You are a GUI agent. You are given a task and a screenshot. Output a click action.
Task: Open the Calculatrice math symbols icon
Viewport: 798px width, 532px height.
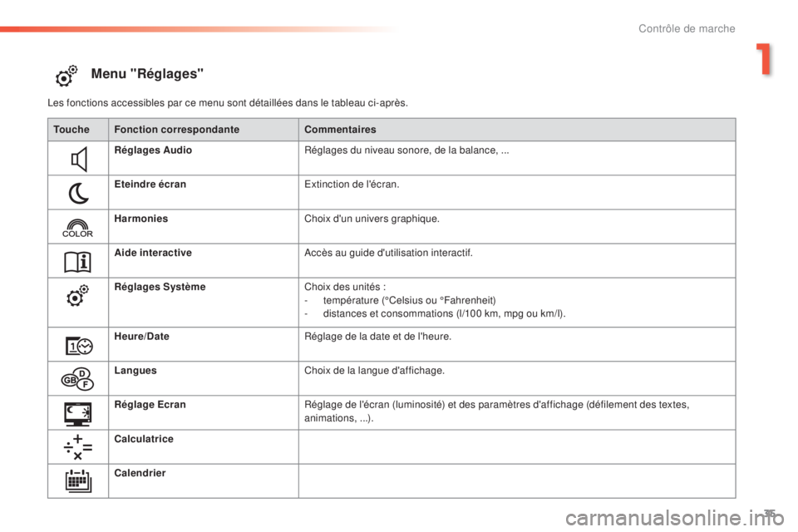(x=77, y=447)
